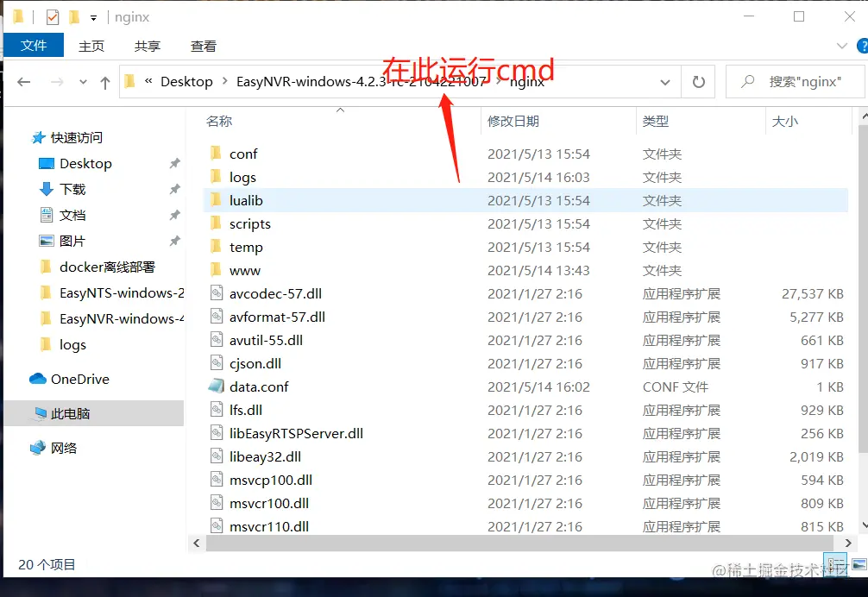Go back with the left arrow button
The width and height of the screenshot is (868, 597).
click(x=24, y=83)
